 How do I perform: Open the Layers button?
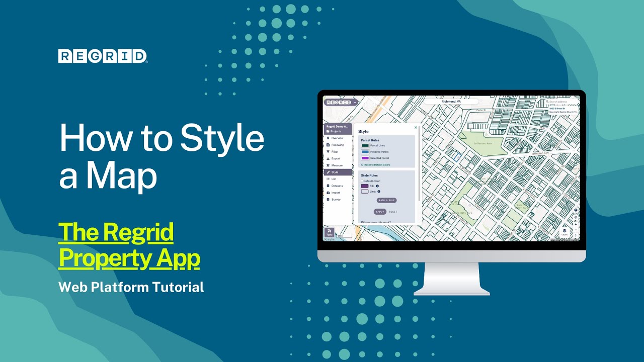[x=565, y=232]
